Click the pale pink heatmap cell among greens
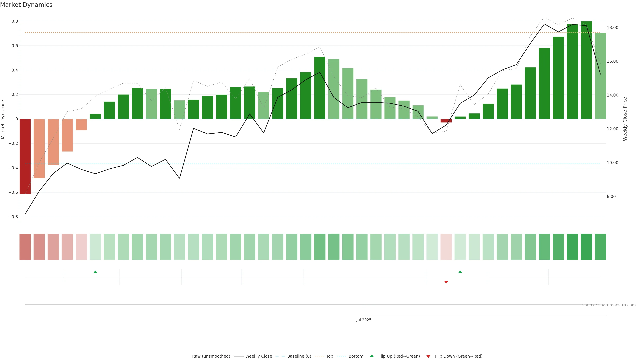 [446, 247]
